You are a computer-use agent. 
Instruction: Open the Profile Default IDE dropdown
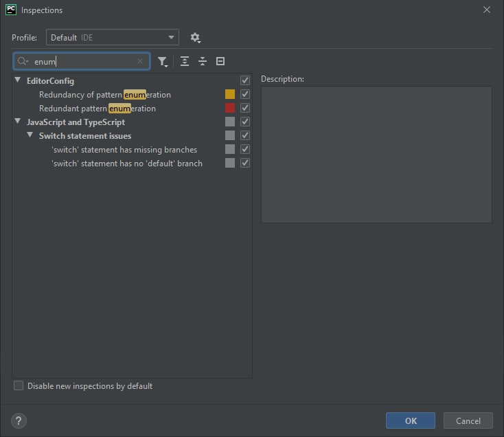click(x=113, y=38)
